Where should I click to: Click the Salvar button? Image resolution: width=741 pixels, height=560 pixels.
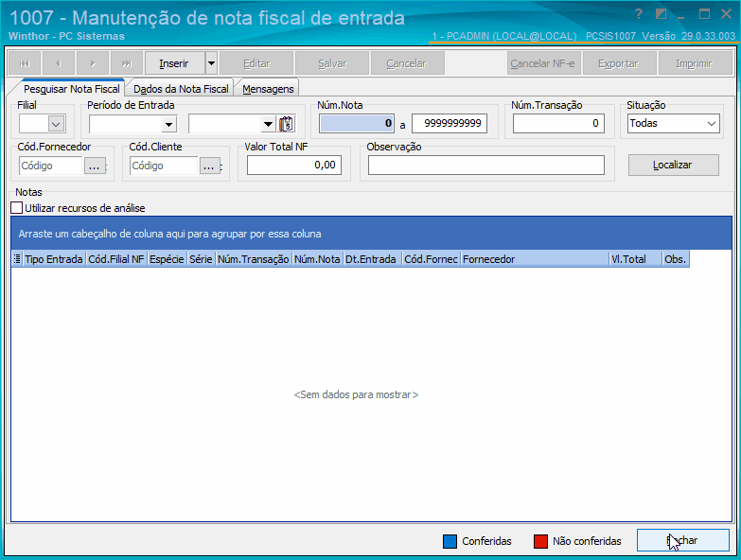pos(332,63)
